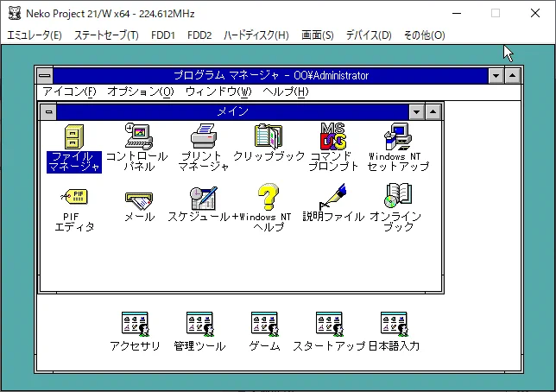556x392 pixels.
Task: Minimize the メイン group window
Action: point(417,112)
